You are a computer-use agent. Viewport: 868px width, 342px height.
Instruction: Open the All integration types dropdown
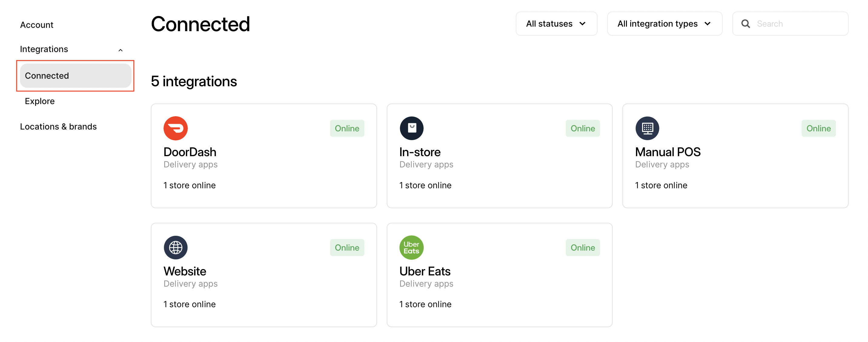pos(664,24)
